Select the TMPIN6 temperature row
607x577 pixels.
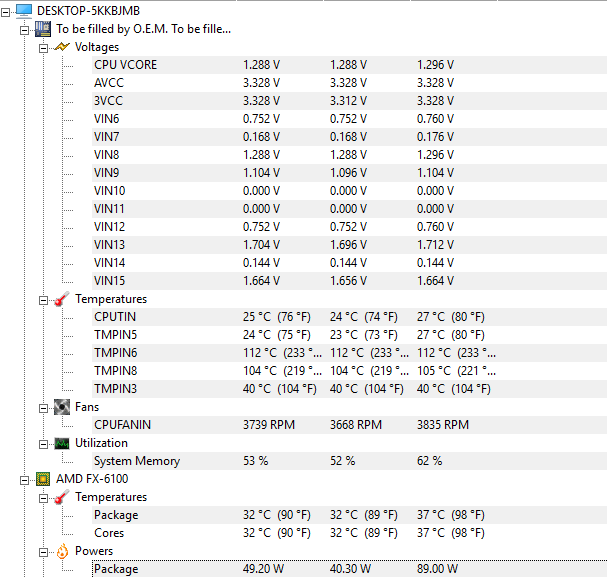tap(350, 353)
